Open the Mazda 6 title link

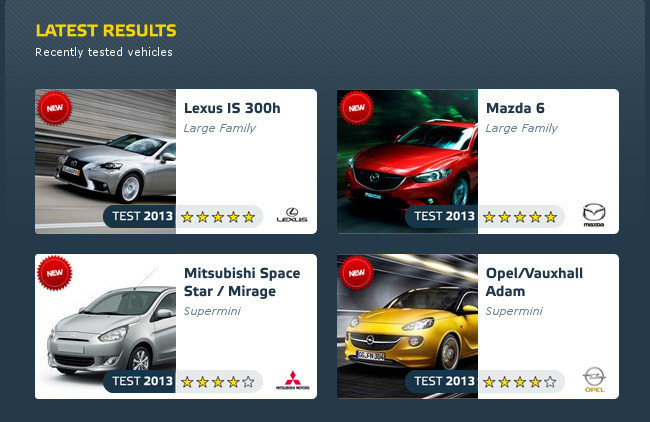(x=515, y=108)
